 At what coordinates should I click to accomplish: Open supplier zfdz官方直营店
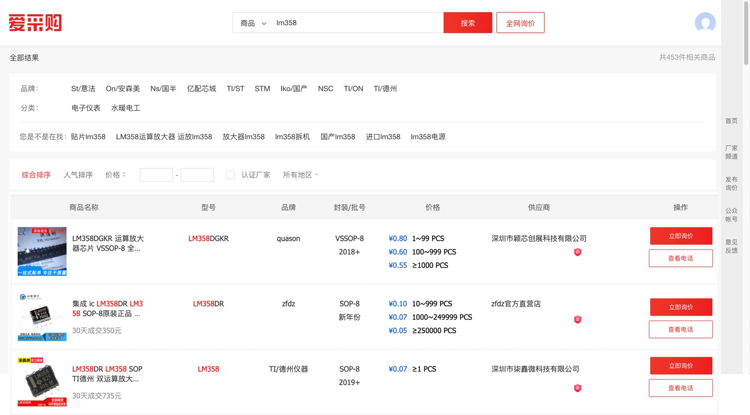tap(516, 304)
